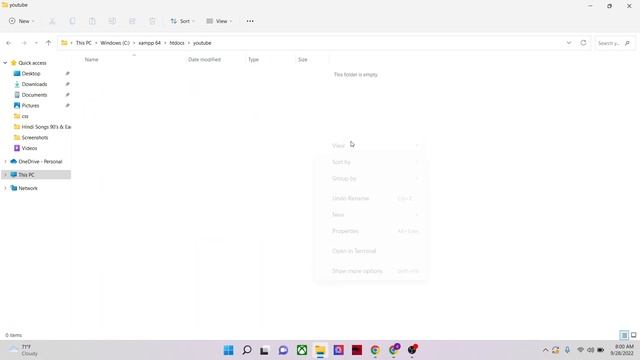
Task: Go back to the previous folder
Action: tap(9, 43)
